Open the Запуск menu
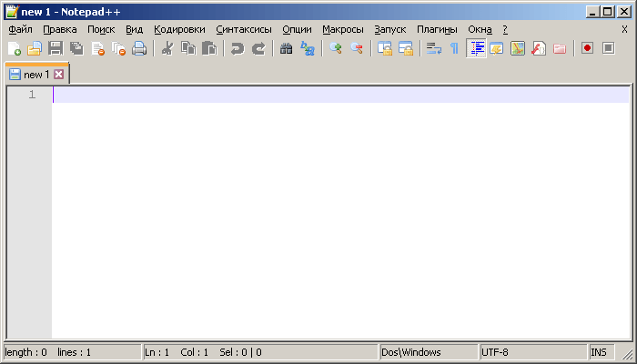 pyautogui.click(x=390, y=29)
